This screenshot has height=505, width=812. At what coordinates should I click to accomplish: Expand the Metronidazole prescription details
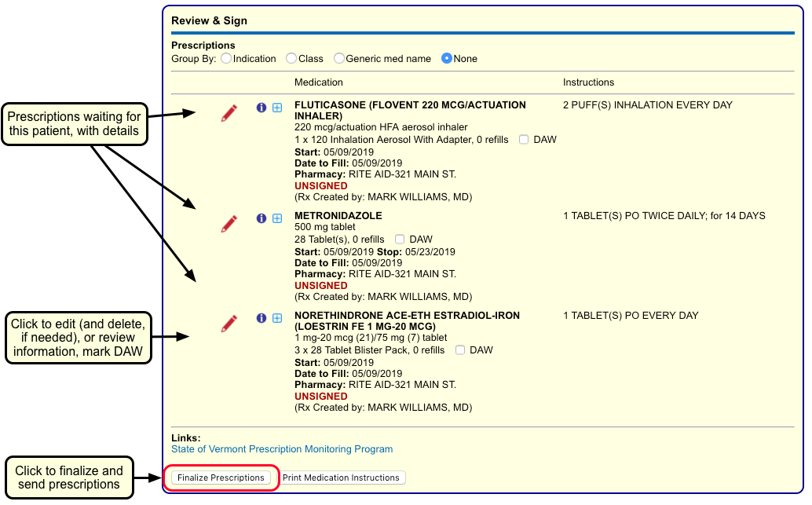pyautogui.click(x=277, y=218)
